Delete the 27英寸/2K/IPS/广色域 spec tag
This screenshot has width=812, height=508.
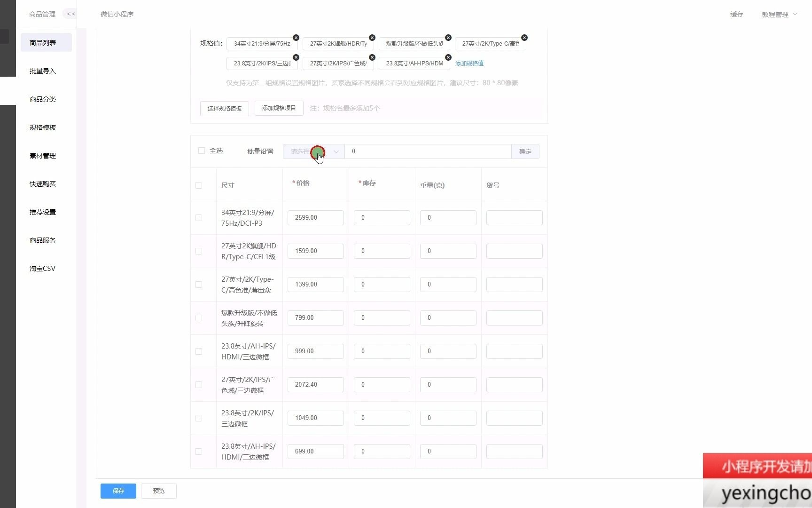[372, 57]
